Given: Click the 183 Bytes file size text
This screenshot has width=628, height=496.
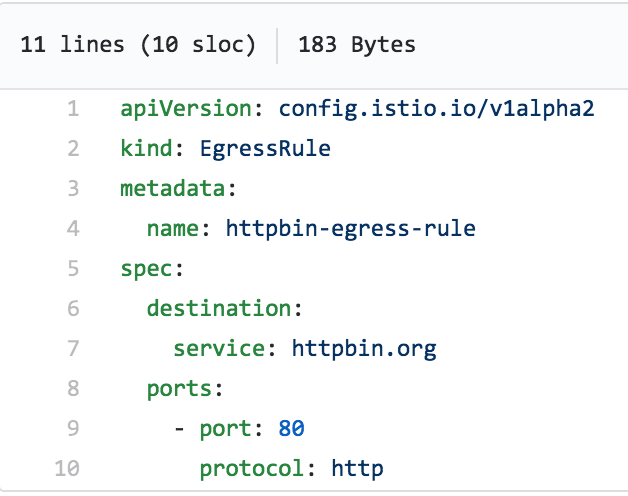Looking at the screenshot, I should click(357, 45).
